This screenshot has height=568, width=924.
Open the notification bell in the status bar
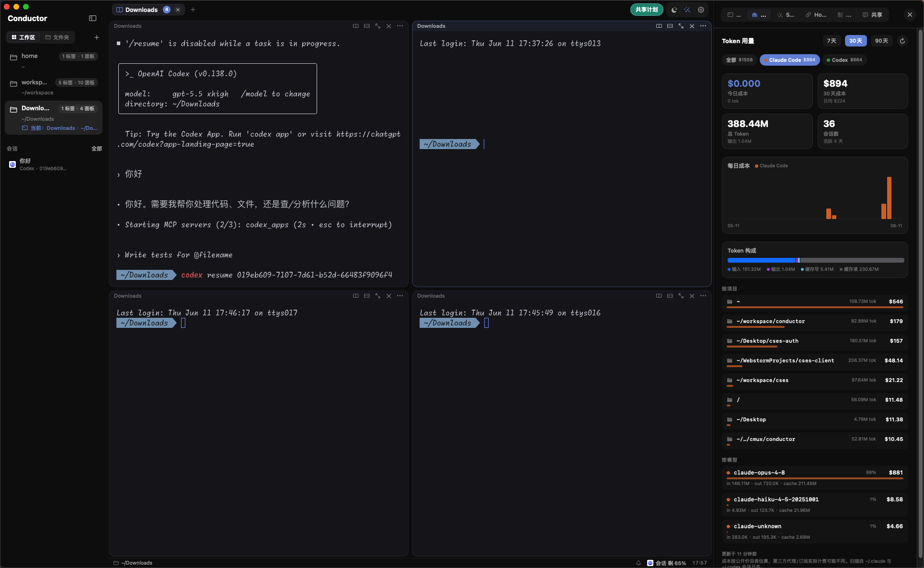click(639, 563)
